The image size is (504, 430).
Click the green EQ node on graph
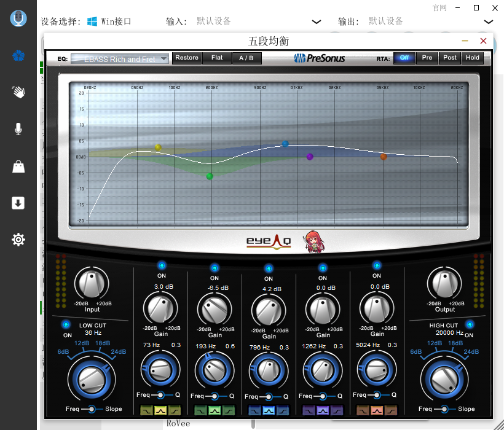click(x=210, y=176)
